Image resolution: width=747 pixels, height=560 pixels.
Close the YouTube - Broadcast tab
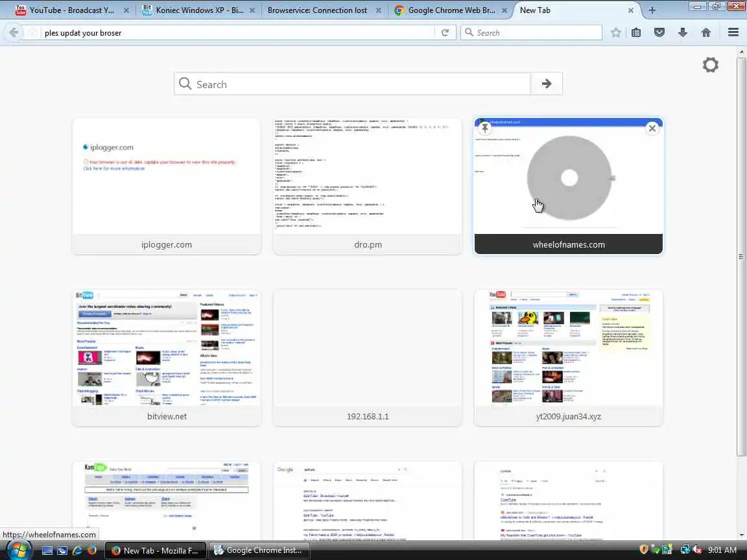pyautogui.click(x=126, y=10)
